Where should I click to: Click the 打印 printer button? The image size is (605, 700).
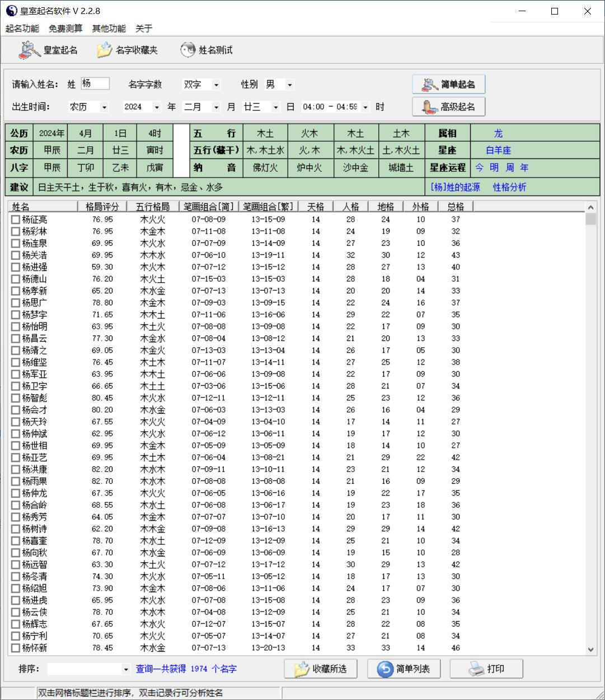(x=486, y=669)
